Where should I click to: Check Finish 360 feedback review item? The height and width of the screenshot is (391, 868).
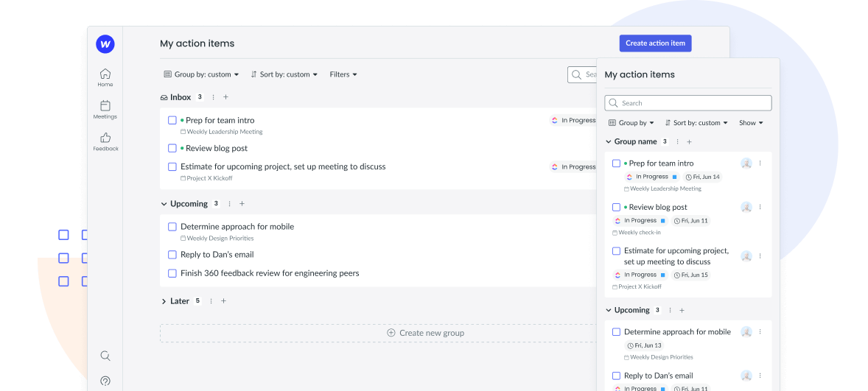[x=172, y=273]
